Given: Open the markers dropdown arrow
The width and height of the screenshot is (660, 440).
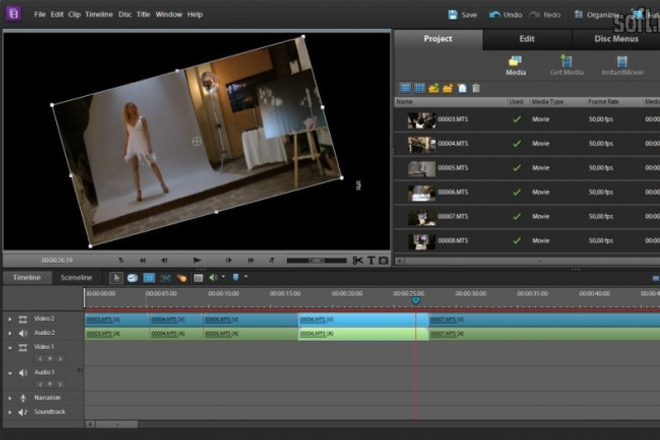Looking at the screenshot, I should [x=246, y=277].
